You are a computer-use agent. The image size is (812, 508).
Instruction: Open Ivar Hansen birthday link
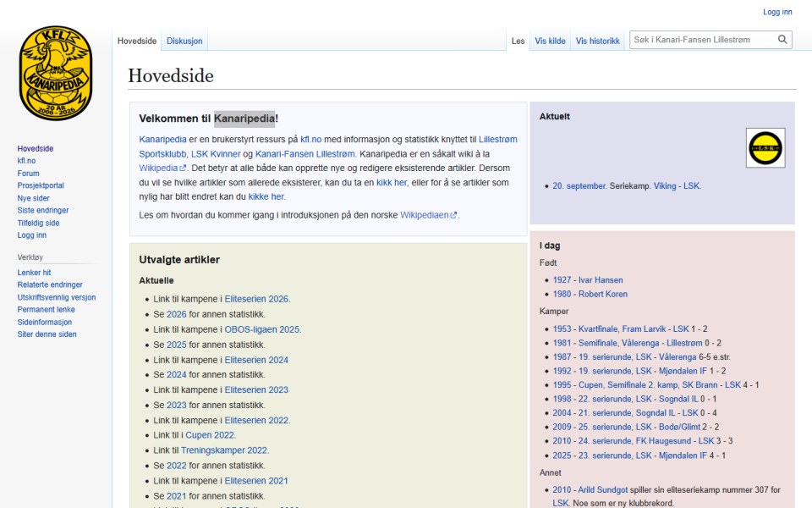[601, 280]
